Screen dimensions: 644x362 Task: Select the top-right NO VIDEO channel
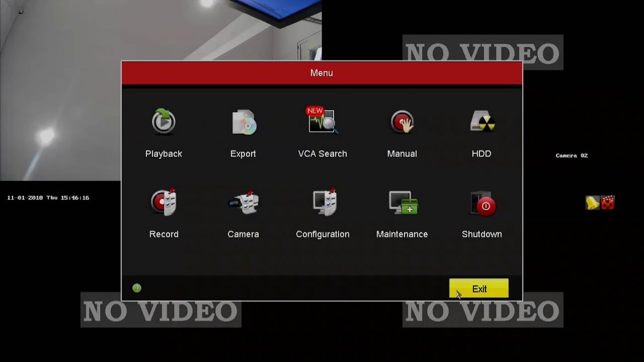(x=483, y=53)
